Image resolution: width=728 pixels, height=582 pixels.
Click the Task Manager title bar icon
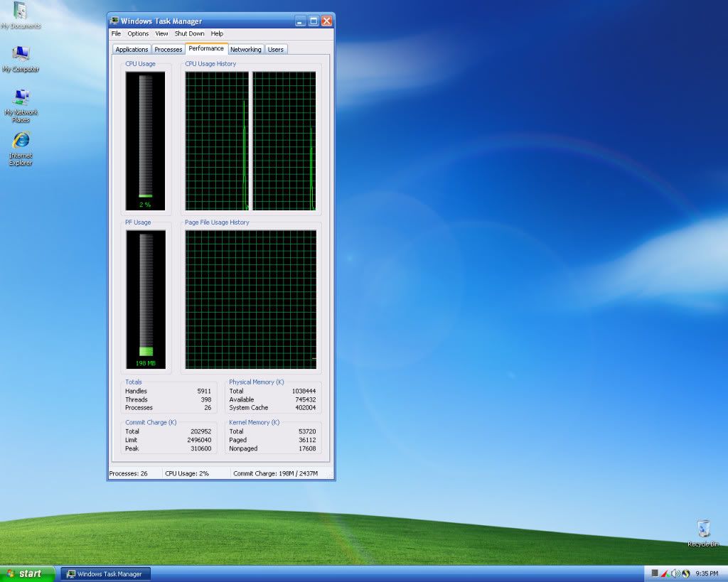tap(114, 21)
